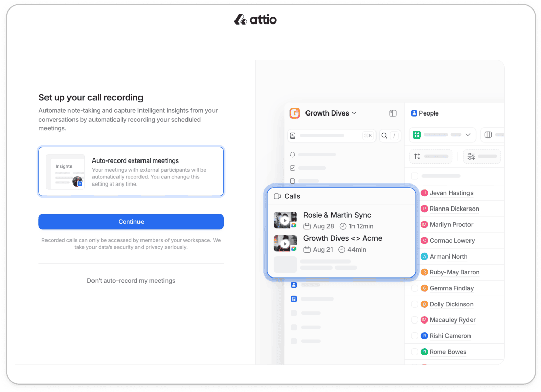Image resolution: width=541 pixels, height=392 pixels.
Task: Click the sort arrows icon
Action: tap(417, 156)
